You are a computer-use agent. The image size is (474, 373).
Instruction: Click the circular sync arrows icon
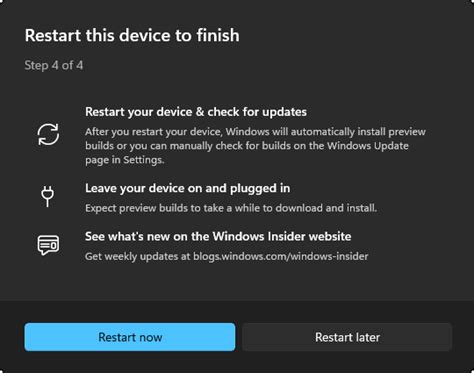coord(48,134)
